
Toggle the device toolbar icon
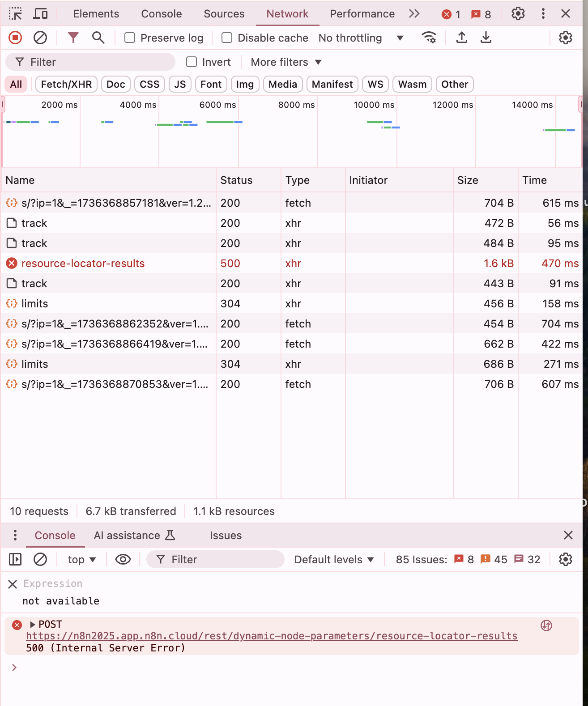pyautogui.click(x=41, y=14)
